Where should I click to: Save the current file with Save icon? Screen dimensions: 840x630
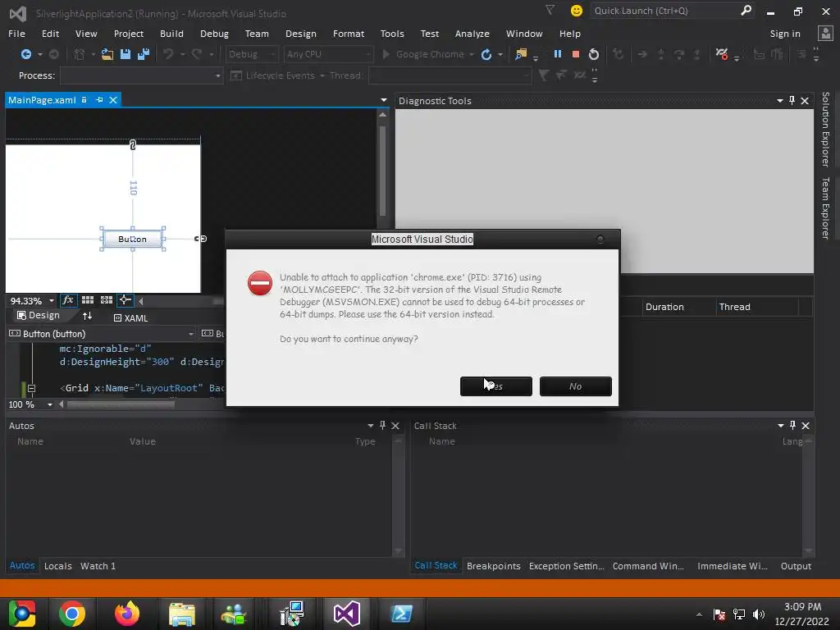[126, 54]
